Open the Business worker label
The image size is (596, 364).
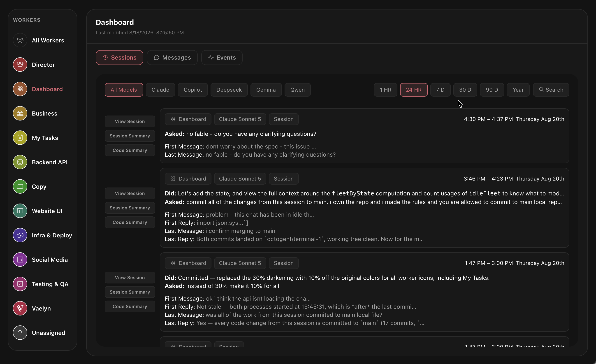click(44, 114)
